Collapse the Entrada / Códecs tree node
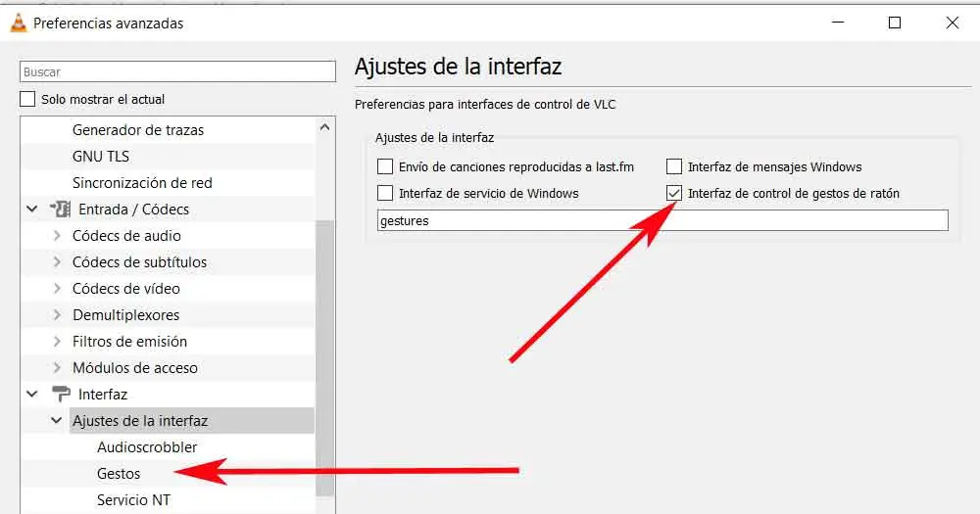Viewport: 980px width, 514px height. pyautogui.click(x=32, y=210)
